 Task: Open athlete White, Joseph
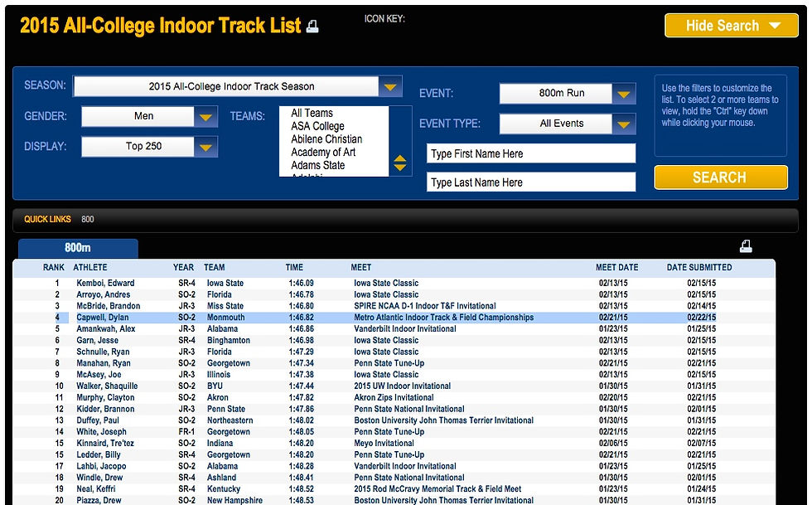coord(101,431)
